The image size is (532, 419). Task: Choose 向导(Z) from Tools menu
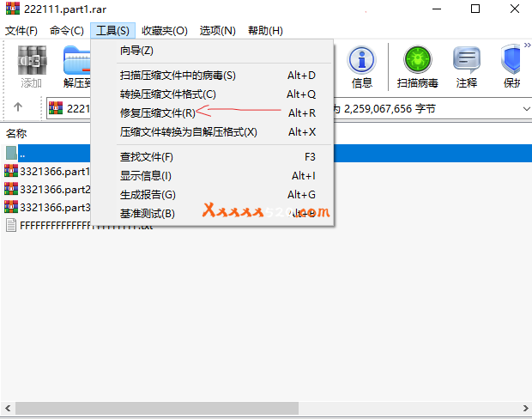point(213,51)
